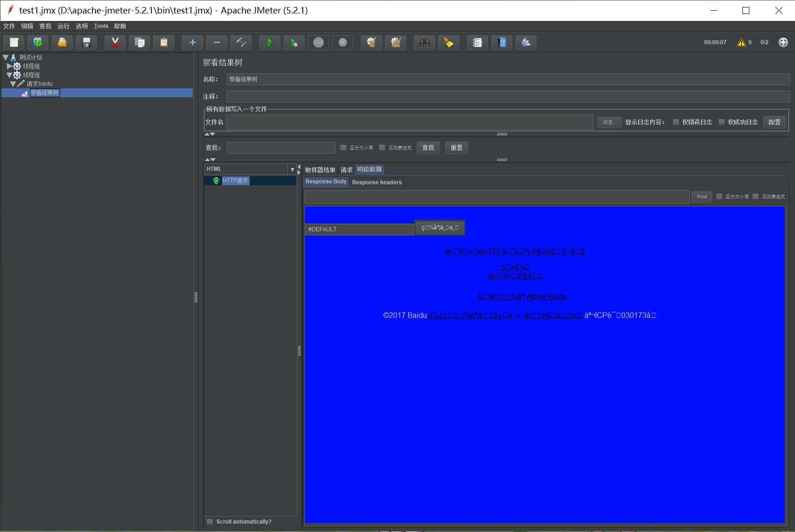Click the warning triangle log icon
Viewport: 795px width, 532px height.
coord(741,42)
